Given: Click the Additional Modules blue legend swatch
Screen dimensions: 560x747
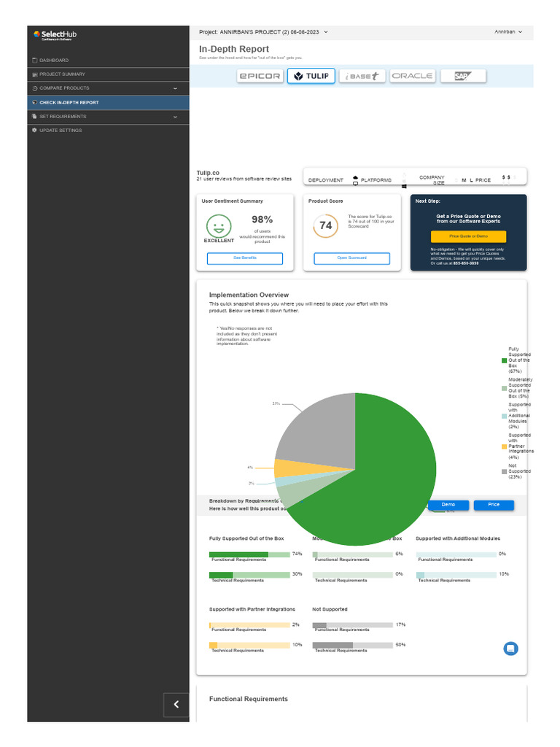Looking at the screenshot, I should [505, 416].
